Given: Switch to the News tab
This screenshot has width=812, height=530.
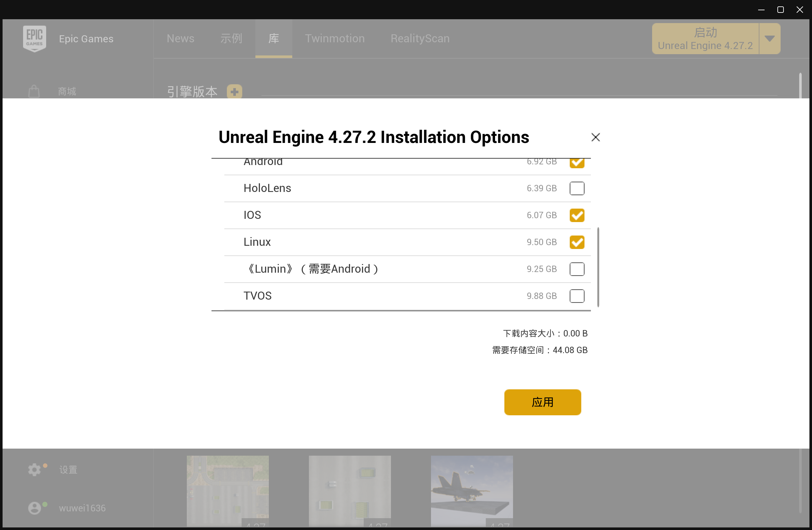Looking at the screenshot, I should (x=180, y=38).
